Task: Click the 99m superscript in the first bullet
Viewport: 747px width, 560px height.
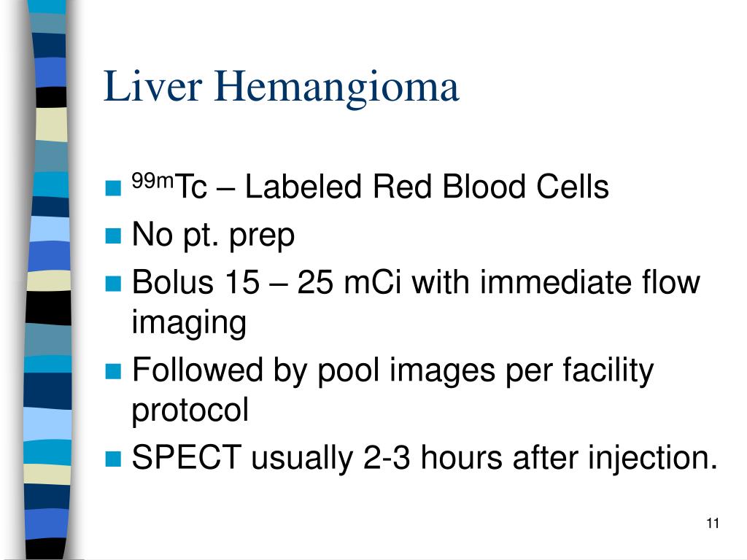Action: (152, 181)
